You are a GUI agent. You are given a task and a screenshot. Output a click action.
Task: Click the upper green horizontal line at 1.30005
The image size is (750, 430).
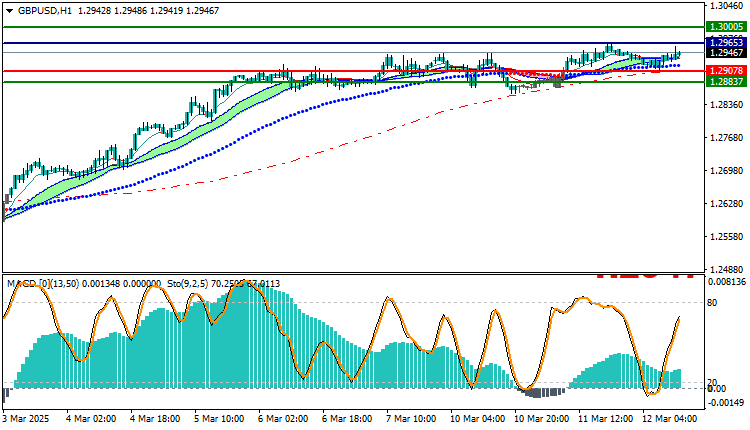coord(354,27)
